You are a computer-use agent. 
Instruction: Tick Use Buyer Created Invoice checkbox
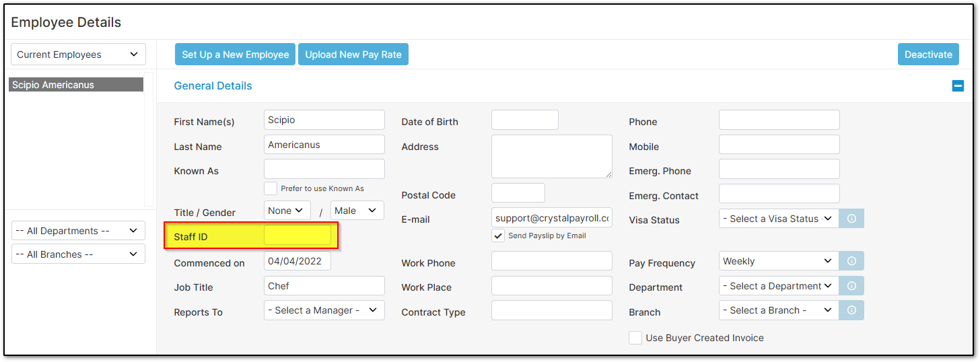[x=635, y=338]
